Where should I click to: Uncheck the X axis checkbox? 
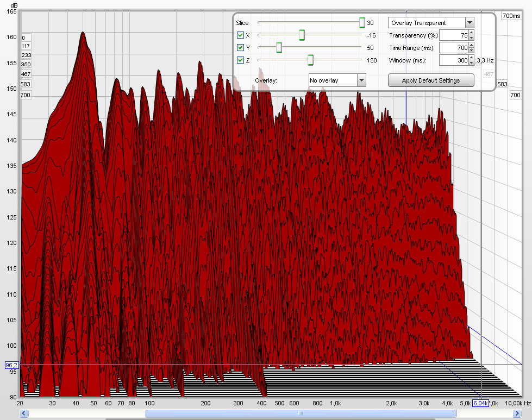(x=241, y=35)
